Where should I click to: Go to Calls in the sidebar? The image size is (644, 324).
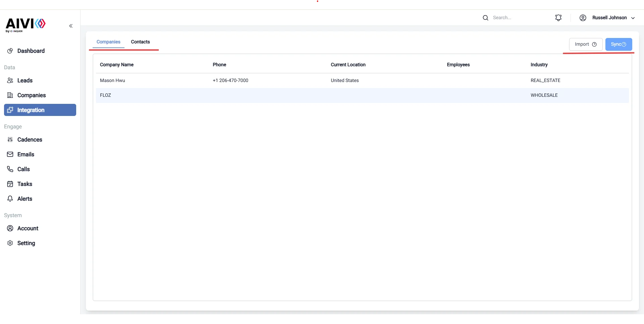coord(40,169)
